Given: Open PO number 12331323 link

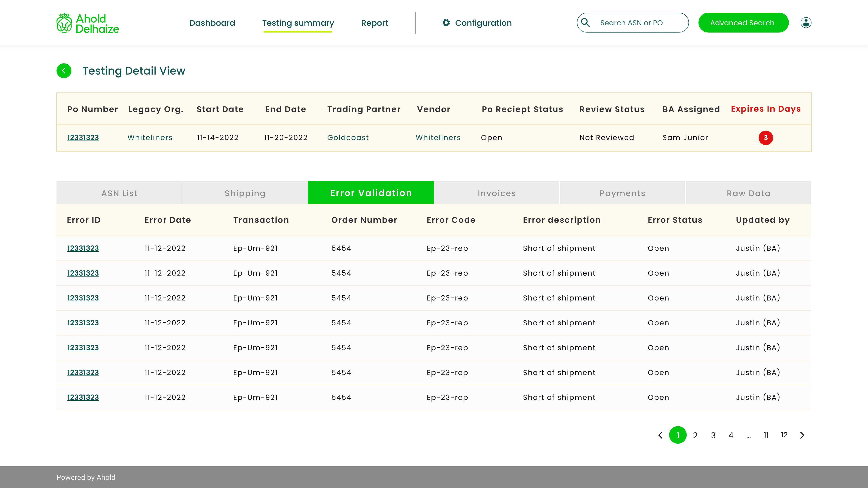Looking at the screenshot, I should [83, 137].
